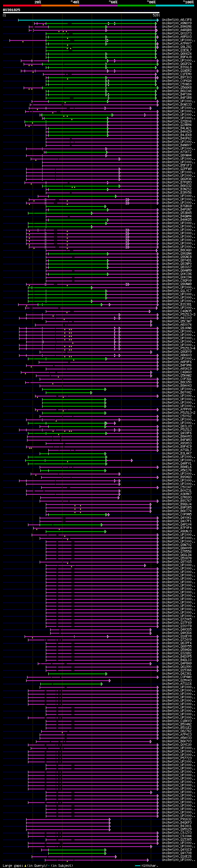Select the UniRef100_Q53B45 label
This screenshot has width=197, height=868.
tap(177, 213)
